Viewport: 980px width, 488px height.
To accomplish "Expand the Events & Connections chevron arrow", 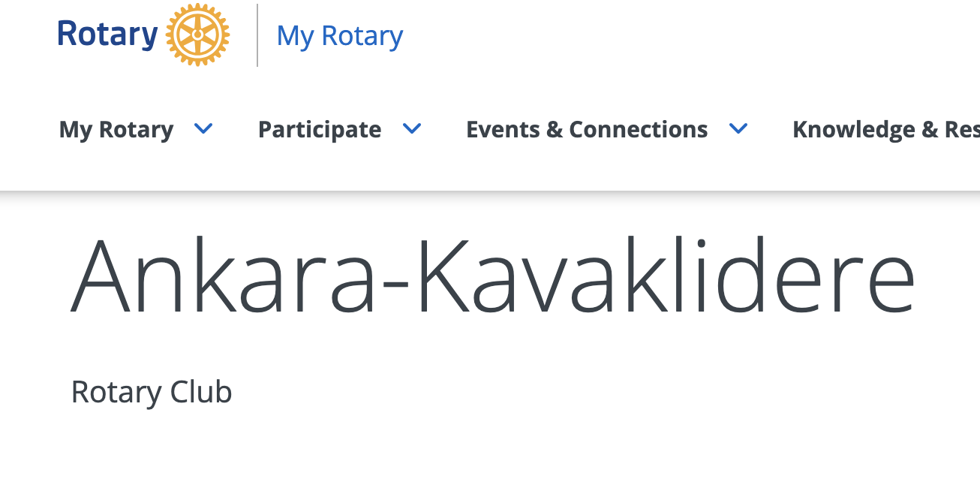I will pyautogui.click(x=738, y=129).
